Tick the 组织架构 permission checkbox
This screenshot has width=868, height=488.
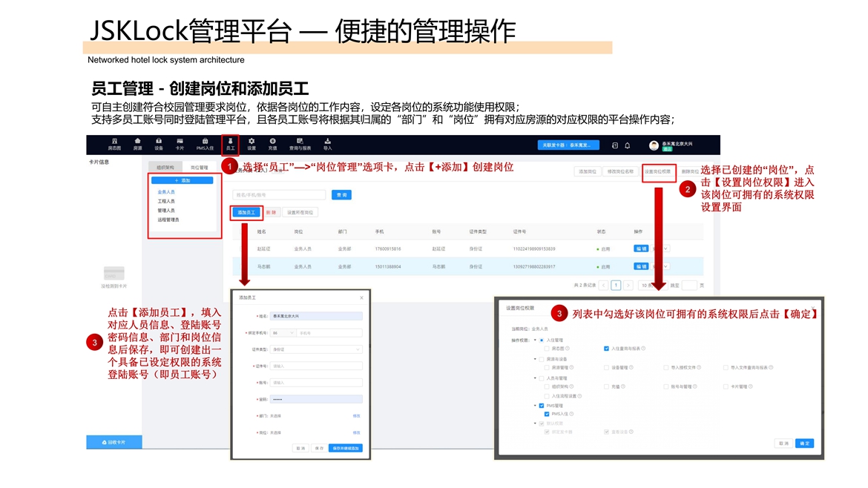(547, 386)
